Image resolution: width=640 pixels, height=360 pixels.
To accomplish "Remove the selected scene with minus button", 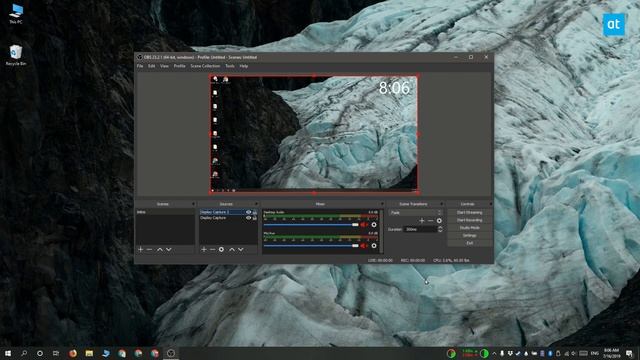I will tap(149, 249).
